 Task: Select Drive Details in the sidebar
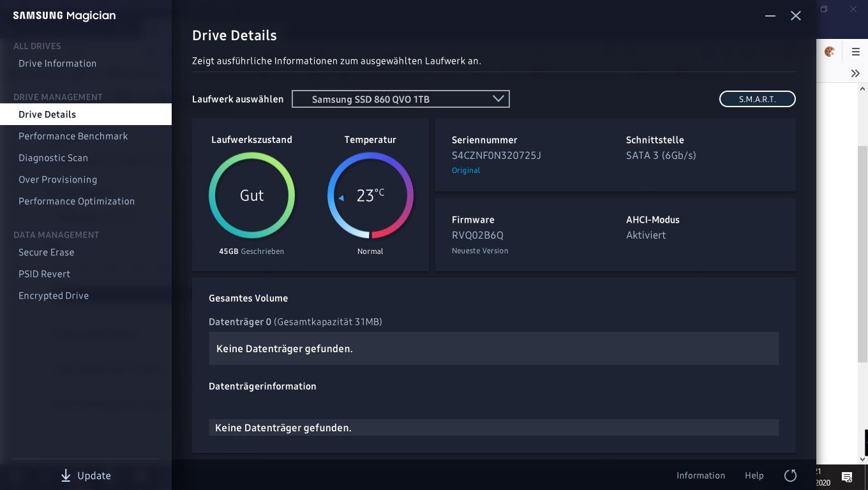click(x=86, y=114)
